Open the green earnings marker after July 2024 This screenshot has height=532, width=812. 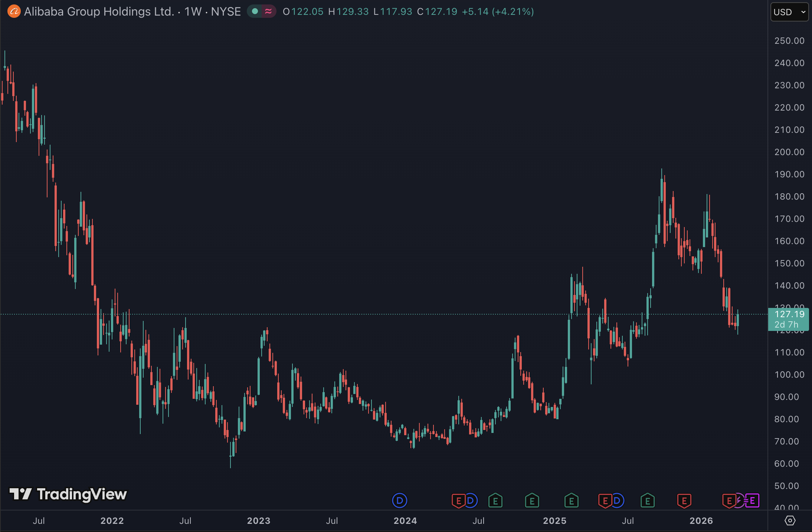point(495,501)
